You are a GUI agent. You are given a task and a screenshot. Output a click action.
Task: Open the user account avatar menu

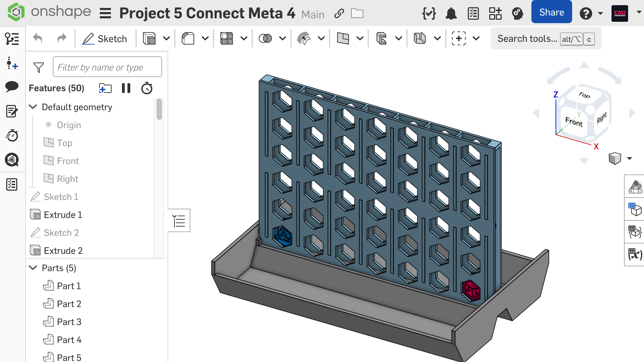(620, 13)
